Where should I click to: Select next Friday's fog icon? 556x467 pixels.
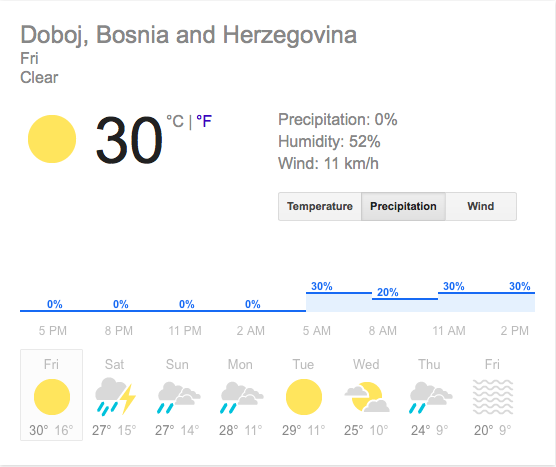click(493, 397)
